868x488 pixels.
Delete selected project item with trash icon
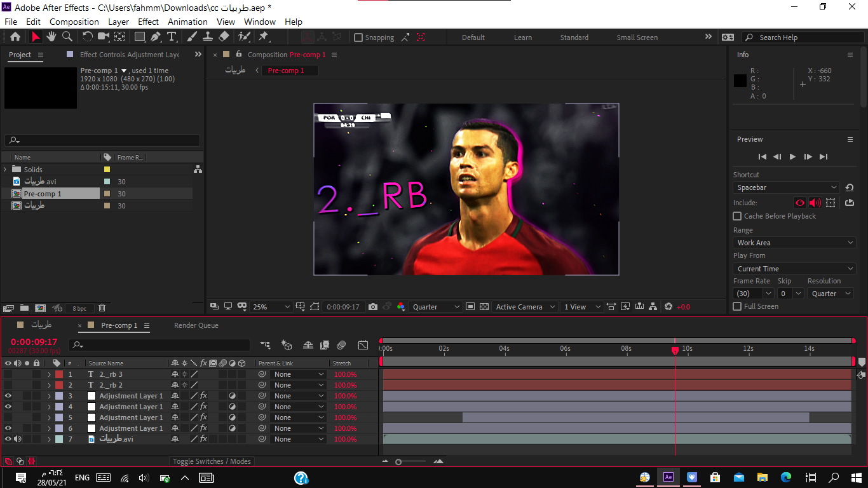click(x=102, y=308)
